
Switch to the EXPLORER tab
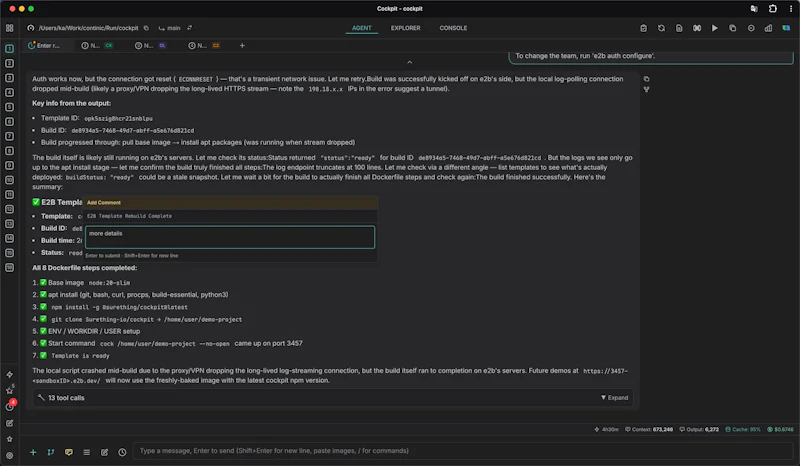coord(406,28)
